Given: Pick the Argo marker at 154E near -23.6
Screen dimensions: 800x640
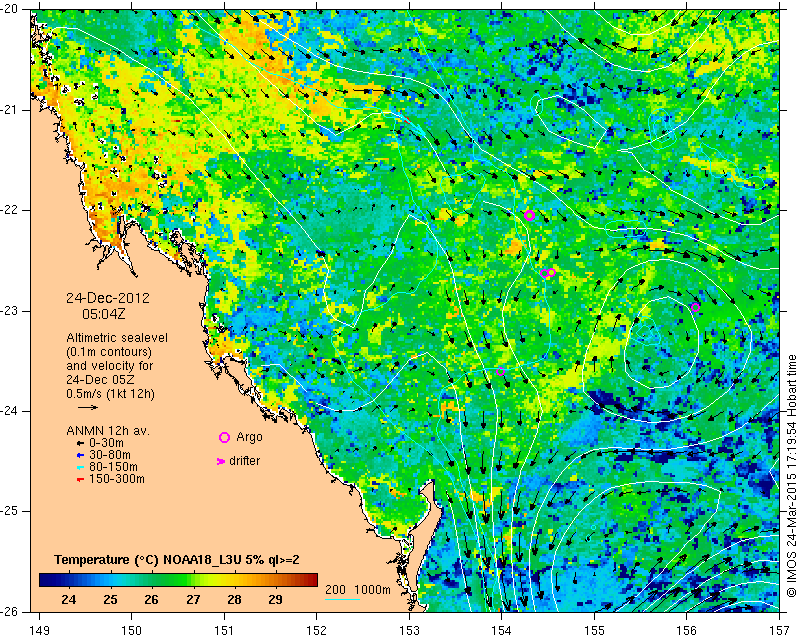Looking at the screenshot, I should 501,372.
